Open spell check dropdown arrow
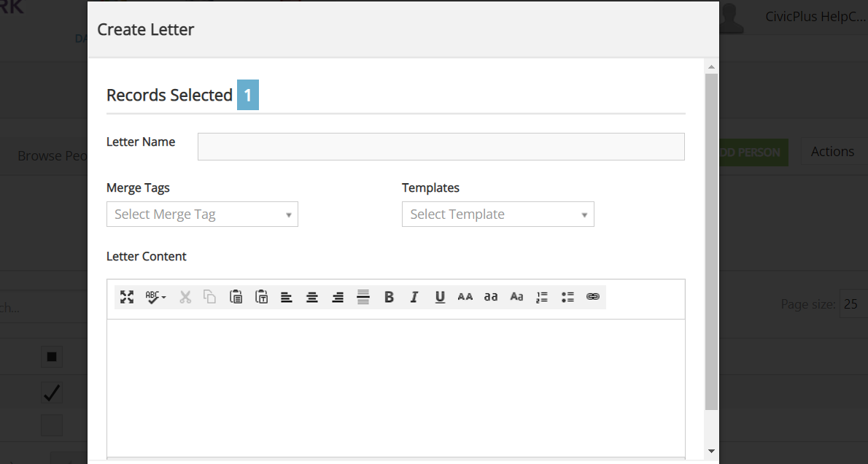 pos(164,298)
